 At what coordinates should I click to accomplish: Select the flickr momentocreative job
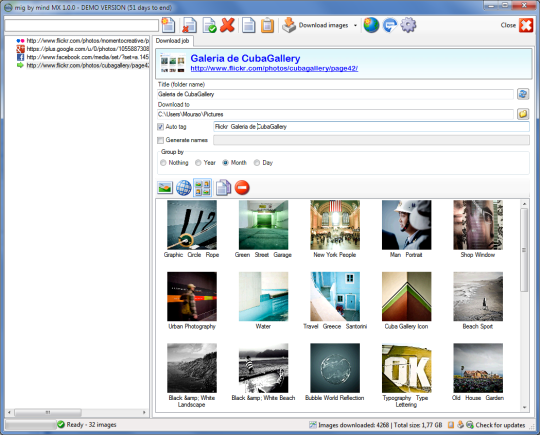tap(83, 41)
